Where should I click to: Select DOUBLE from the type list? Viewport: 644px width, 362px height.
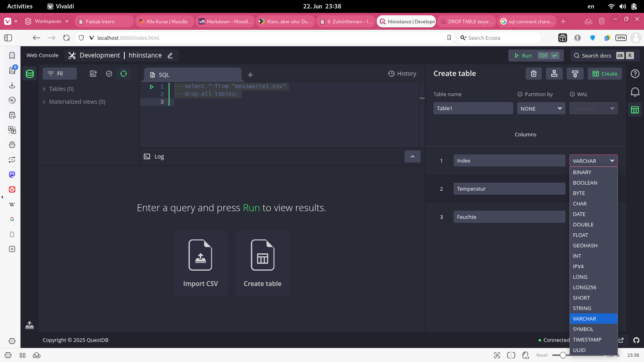pyautogui.click(x=583, y=225)
